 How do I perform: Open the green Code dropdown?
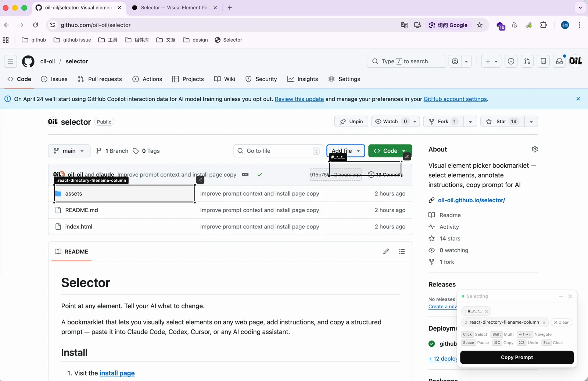(x=390, y=151)
